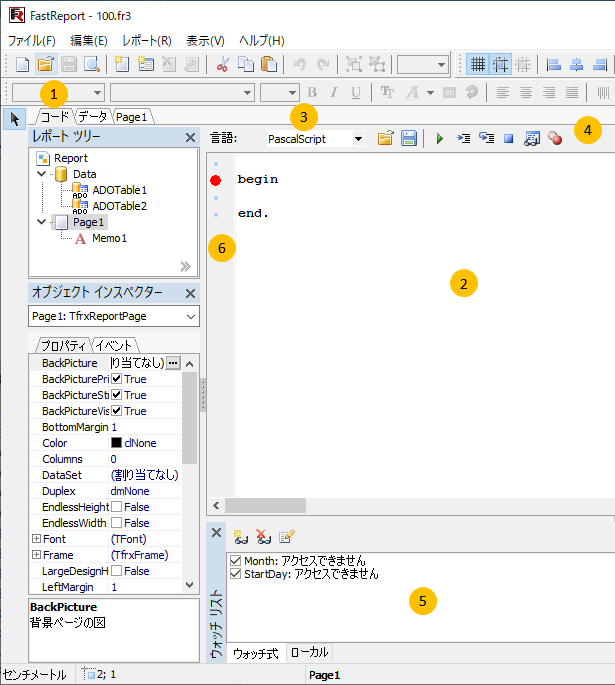The image size is (615, 685).
Task: Open the Page1: TfrxReportPage object dropdown
Action: (x=191, y=316)
